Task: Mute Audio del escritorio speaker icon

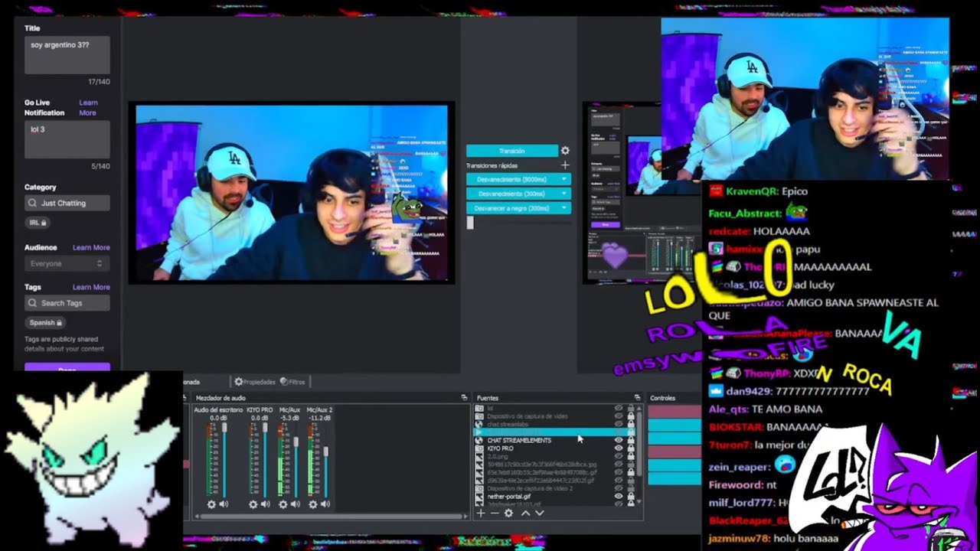Action: point(224,504)
